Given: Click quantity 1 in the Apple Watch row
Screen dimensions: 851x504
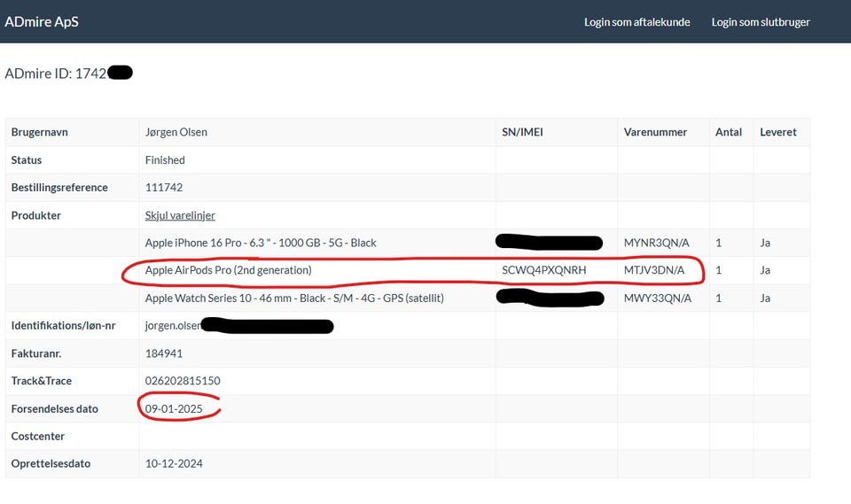Looking at the screenshot, I should pos(719,299).
